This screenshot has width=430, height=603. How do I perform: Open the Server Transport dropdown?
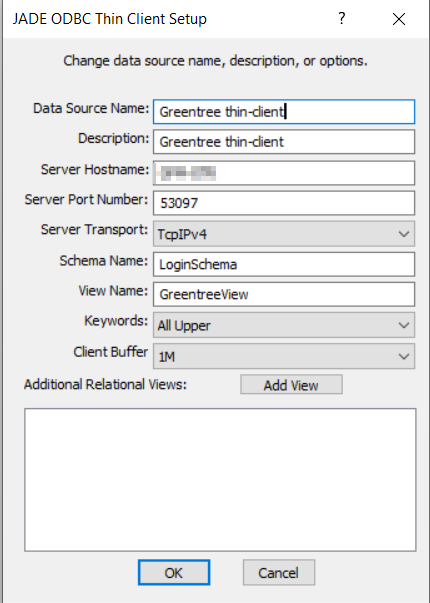coord(284,233)
